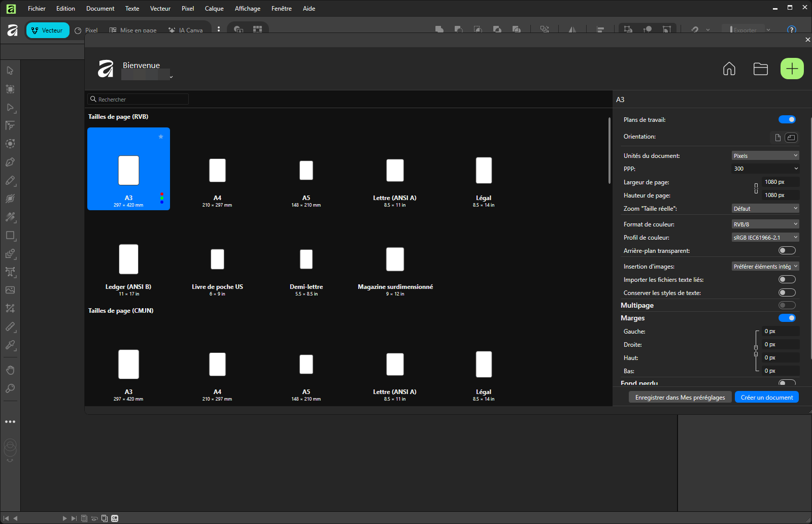Click Créer un document button

click(x=767, y=397)
